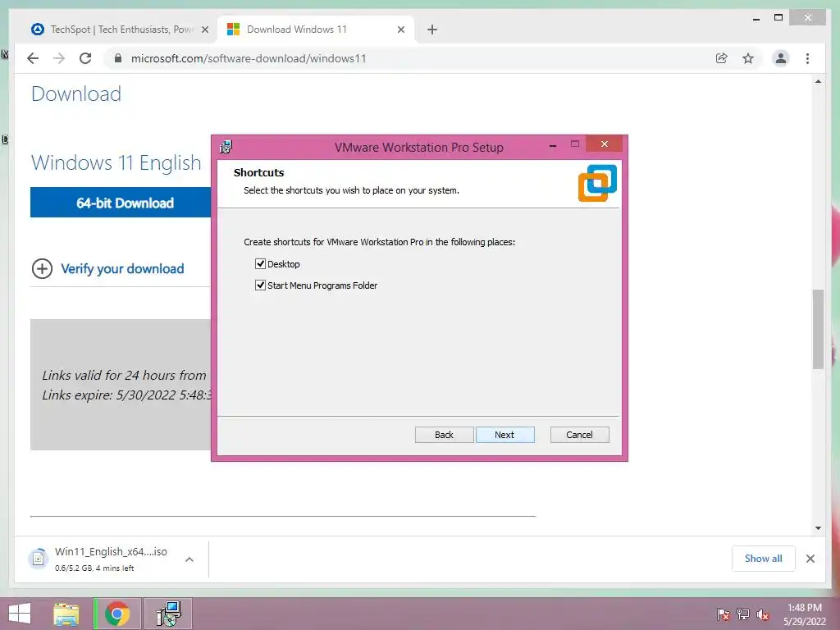Dismiss the Chrome downloads bar

pyautogui.click(x=810, y=559)
